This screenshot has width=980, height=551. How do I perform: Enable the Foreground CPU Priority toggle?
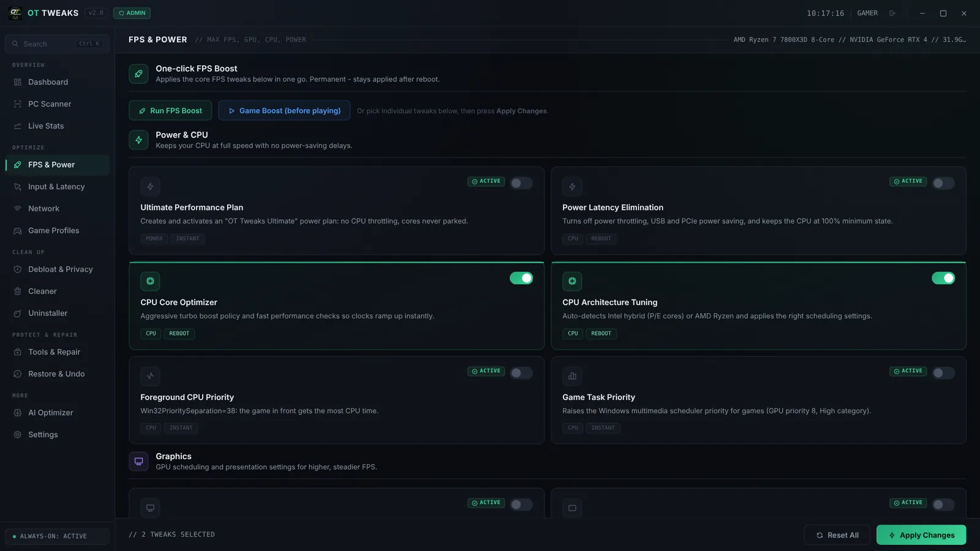[521, 373]
